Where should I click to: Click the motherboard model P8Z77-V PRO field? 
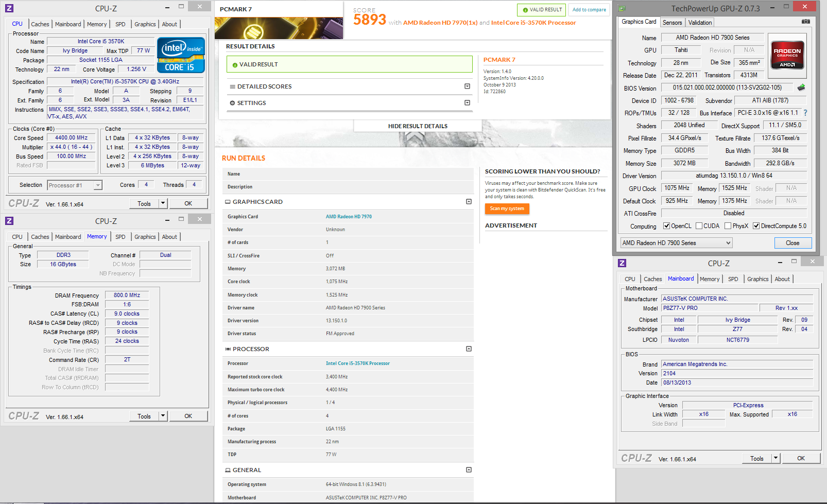[x=710, y=308]
